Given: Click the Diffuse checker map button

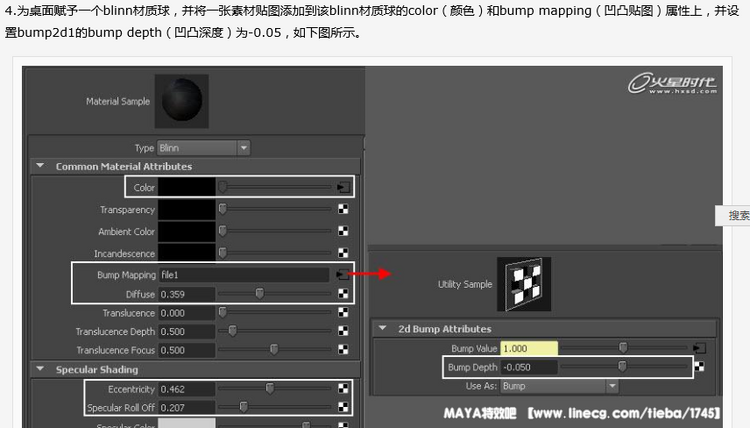Looking at the screenshot, I should [x=343, y=294].
